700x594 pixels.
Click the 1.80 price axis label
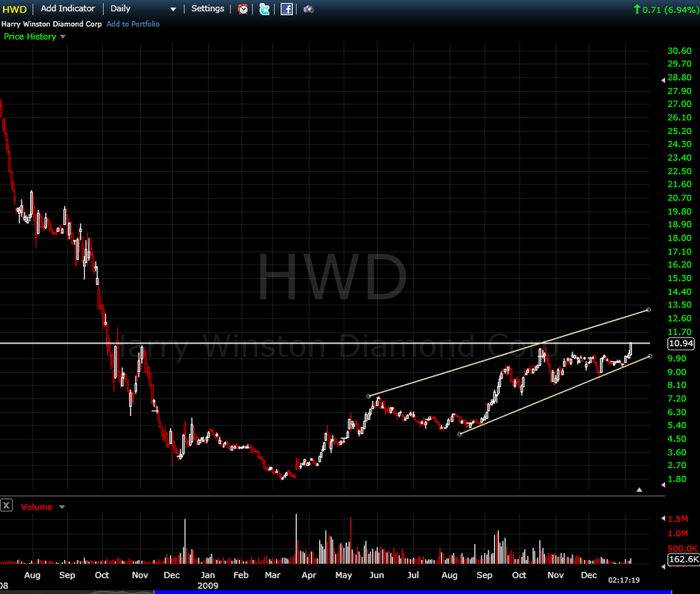click(x=677, y=479)
